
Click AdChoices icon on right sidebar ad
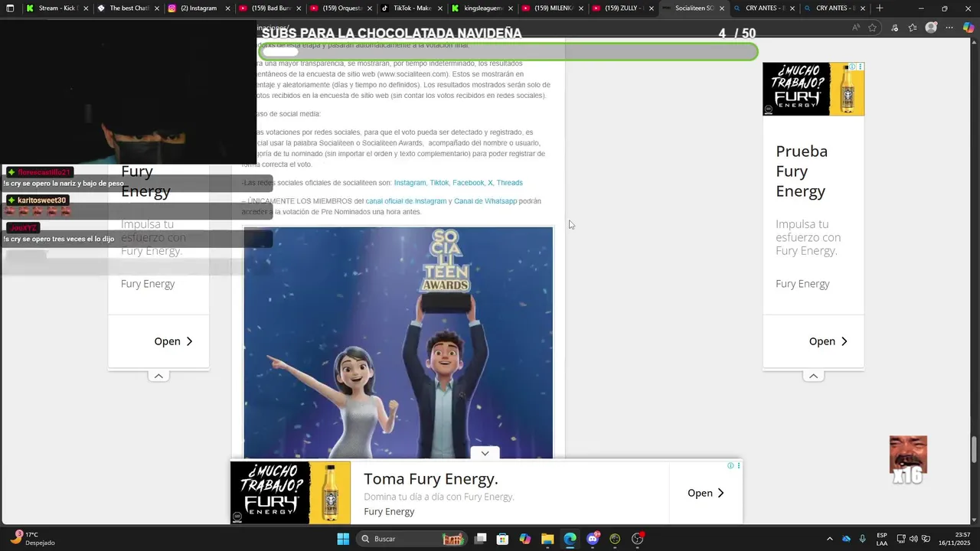click(x=853, y=67)
